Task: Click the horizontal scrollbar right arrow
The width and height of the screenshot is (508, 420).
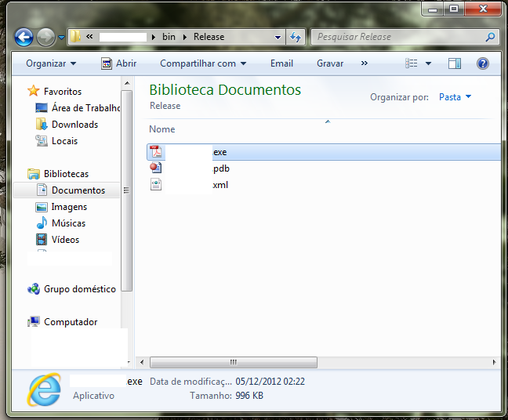Action: (x=494, y=362)
